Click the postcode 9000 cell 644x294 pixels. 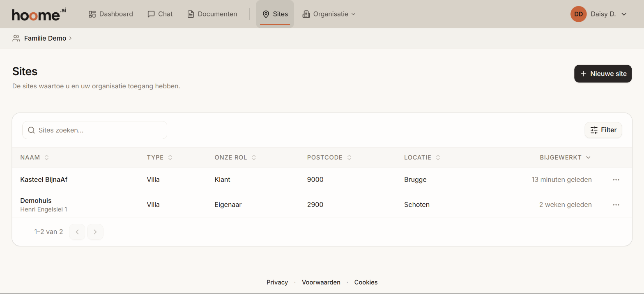(315, 179)
